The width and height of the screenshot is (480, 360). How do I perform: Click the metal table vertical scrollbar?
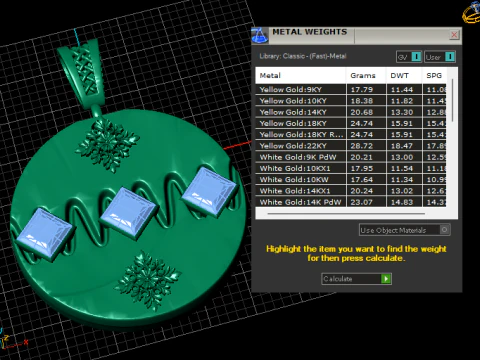[x=452, y=100]
